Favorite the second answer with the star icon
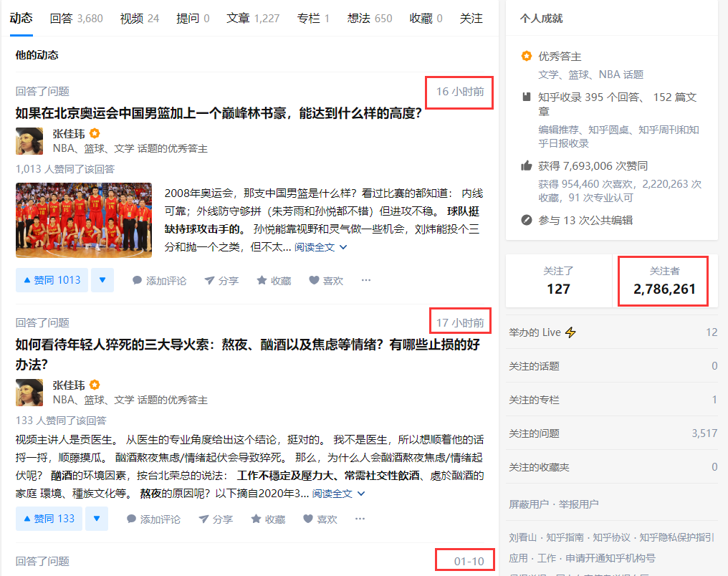 tap(268, 519)
